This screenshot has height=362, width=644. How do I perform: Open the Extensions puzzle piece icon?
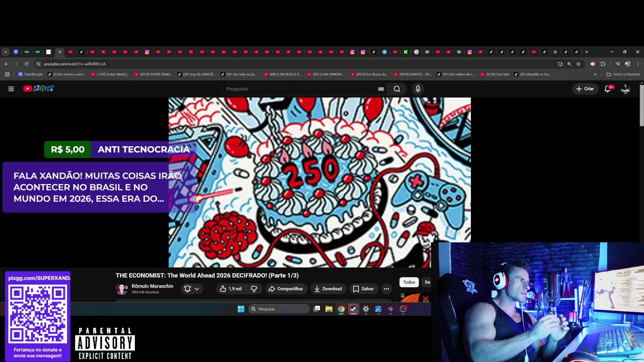603,64
